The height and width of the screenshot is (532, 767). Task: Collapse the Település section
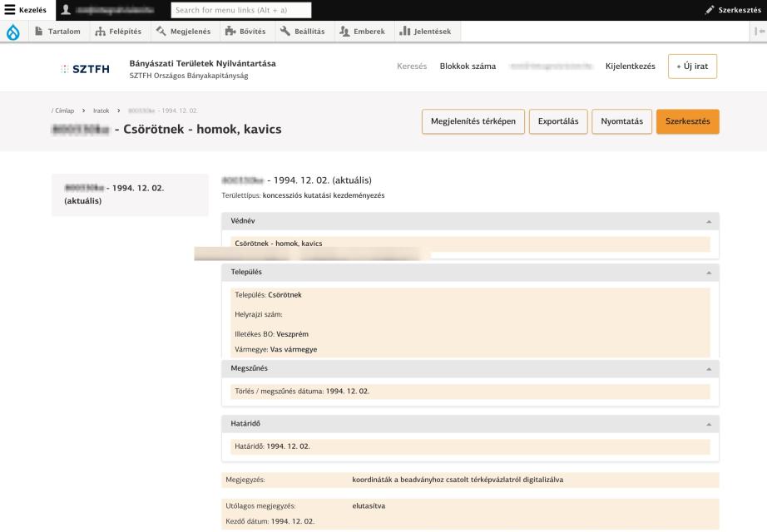(708, 272)
